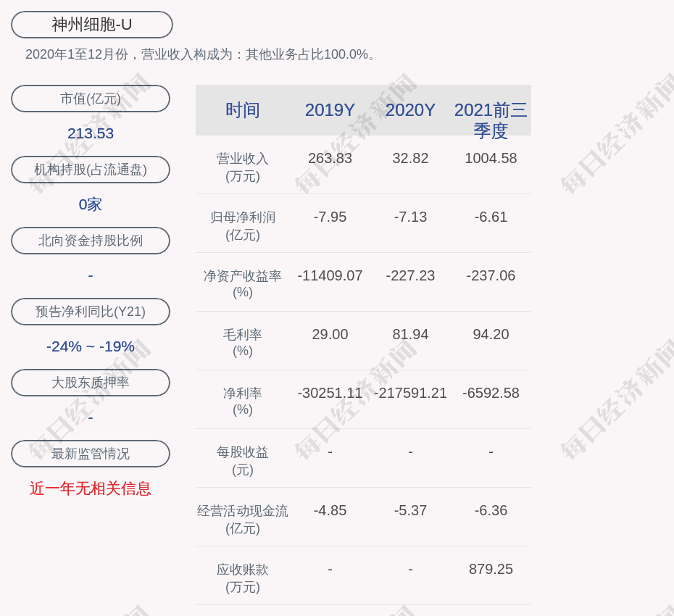This screenshot has height=616, width=674.
Task: Select net margin value -30251.11
Action: [x=330, y=394]
